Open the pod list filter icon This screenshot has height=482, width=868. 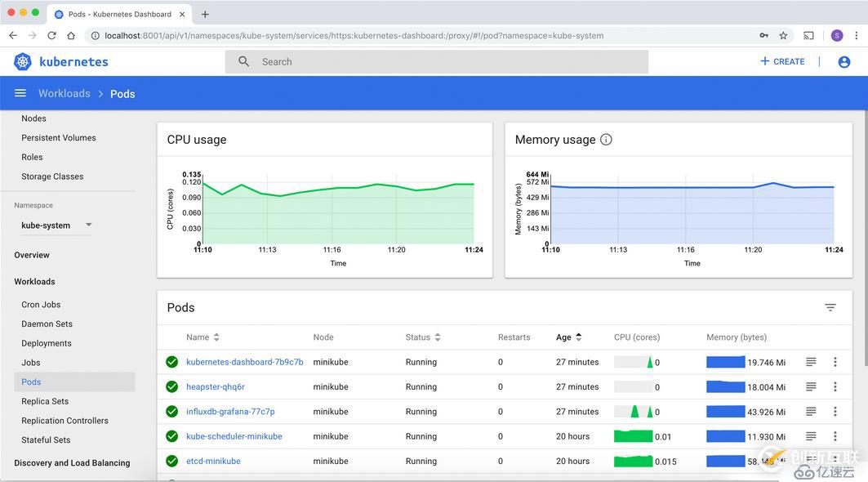(830, 306)
